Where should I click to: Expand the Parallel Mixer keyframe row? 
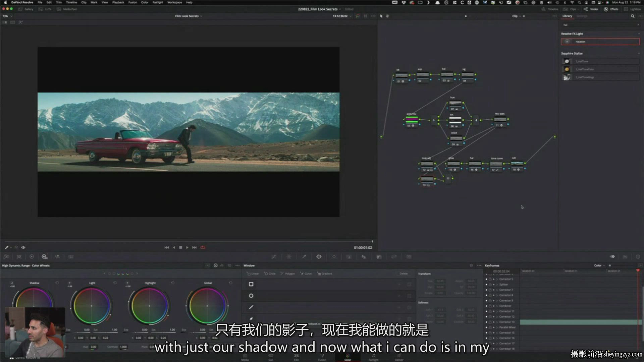point(497,327)
